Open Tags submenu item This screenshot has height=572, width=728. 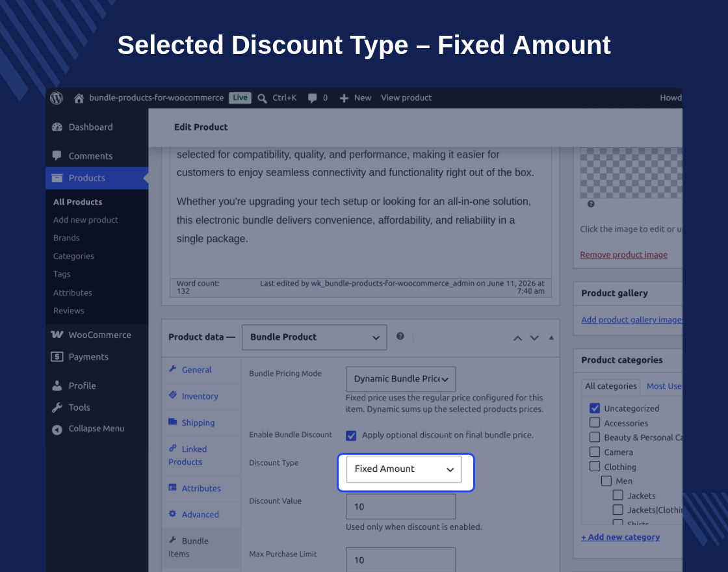coord(62,274)
